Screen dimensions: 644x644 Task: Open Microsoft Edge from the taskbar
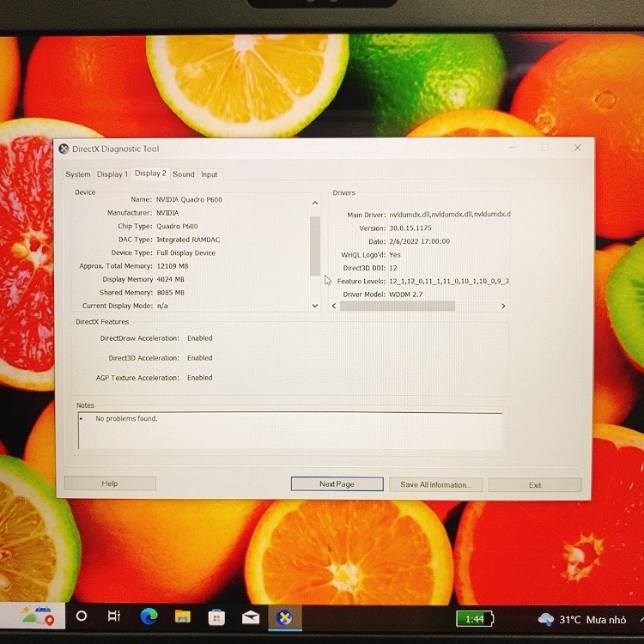pyautogui.click(x=149, y=617)
